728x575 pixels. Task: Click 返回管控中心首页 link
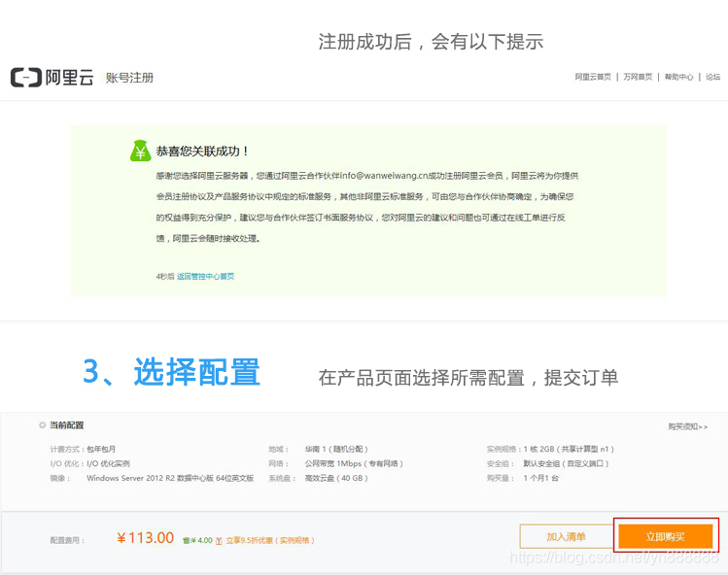pos(205,276)
